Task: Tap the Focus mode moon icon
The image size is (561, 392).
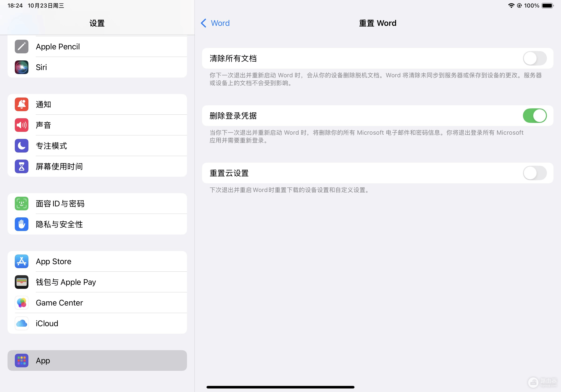Action: tap(22, 146)
